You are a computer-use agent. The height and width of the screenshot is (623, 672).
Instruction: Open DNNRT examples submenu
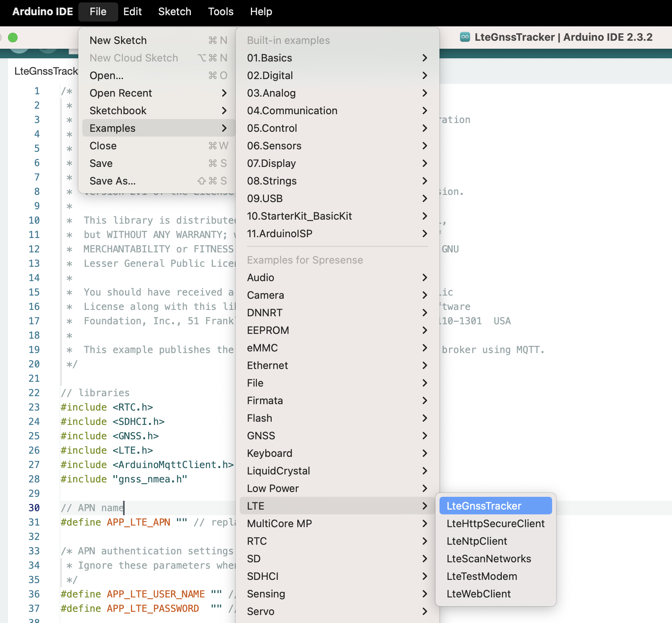coord(338,313)
